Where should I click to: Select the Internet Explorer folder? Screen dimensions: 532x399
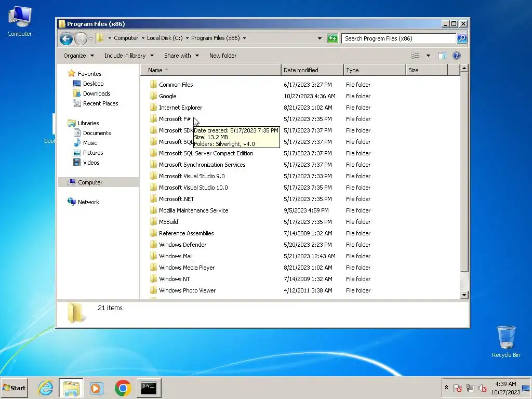tap(180, 108)
